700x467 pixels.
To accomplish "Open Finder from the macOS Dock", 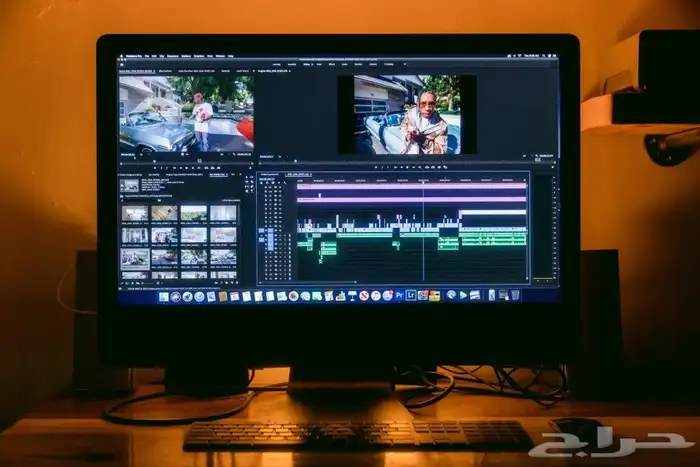I will pos(163,297).
